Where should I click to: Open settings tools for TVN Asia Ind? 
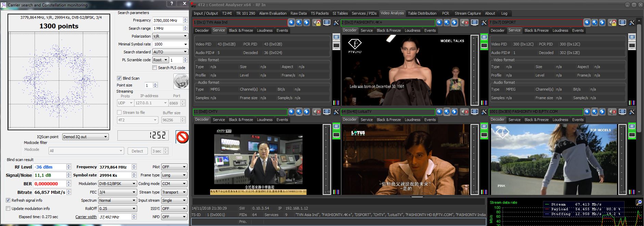pos(336,23)
